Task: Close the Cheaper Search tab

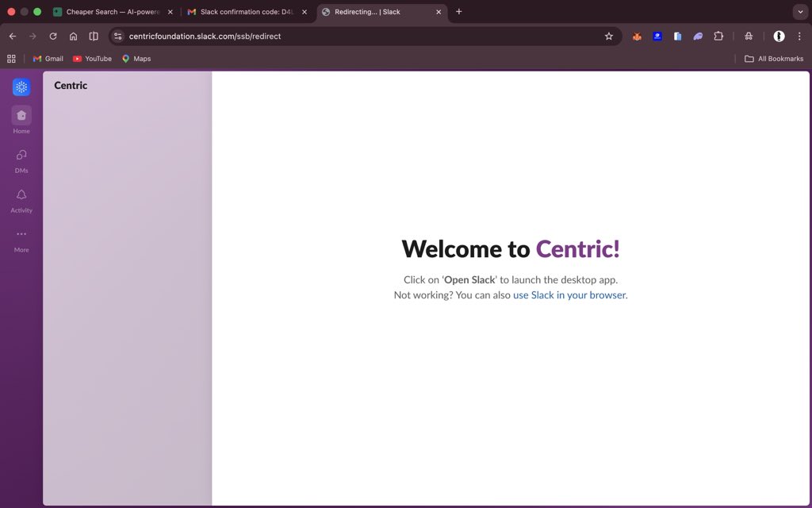Action: coord(170,12)
